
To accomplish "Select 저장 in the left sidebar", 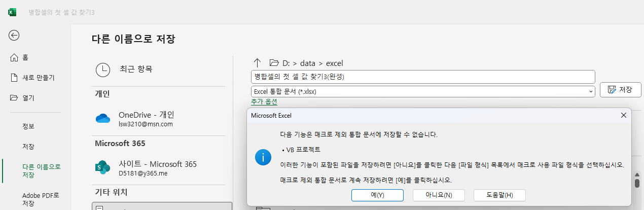I will click(28, 146).
